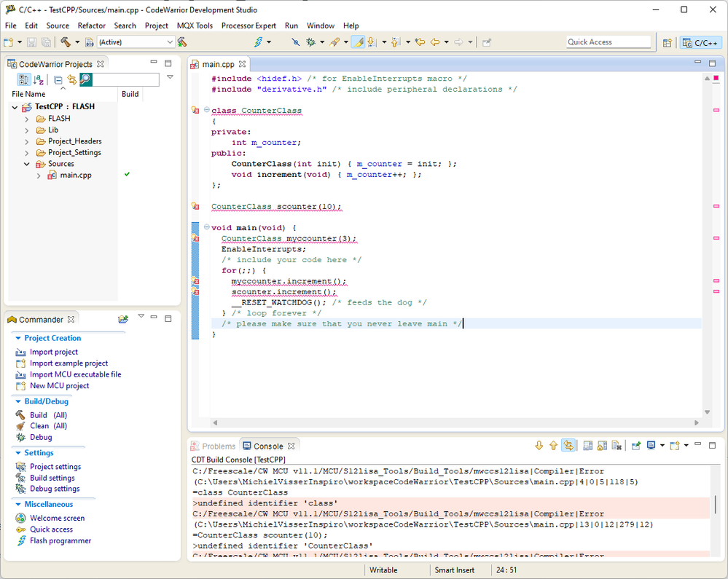Click the Quick Access search field

[608, 42]
